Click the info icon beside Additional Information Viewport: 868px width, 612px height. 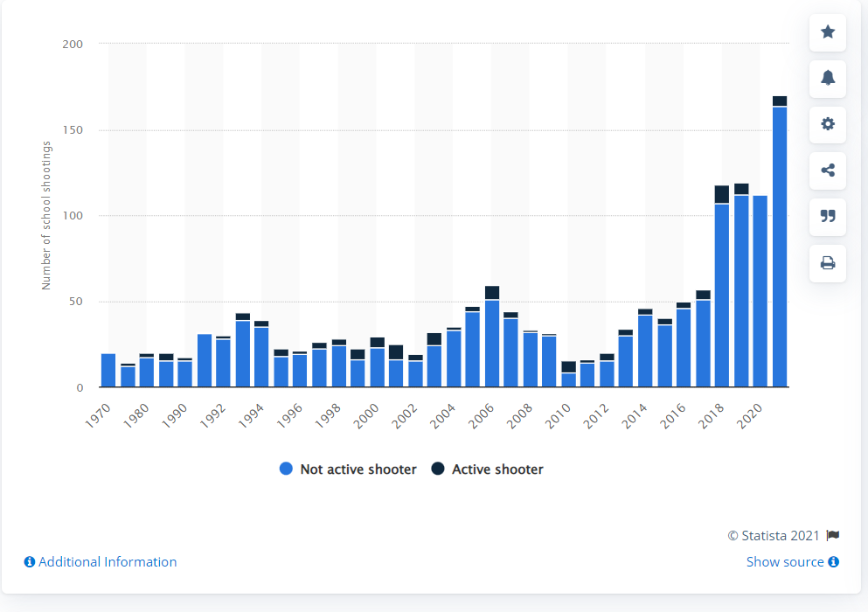(30, 562)
